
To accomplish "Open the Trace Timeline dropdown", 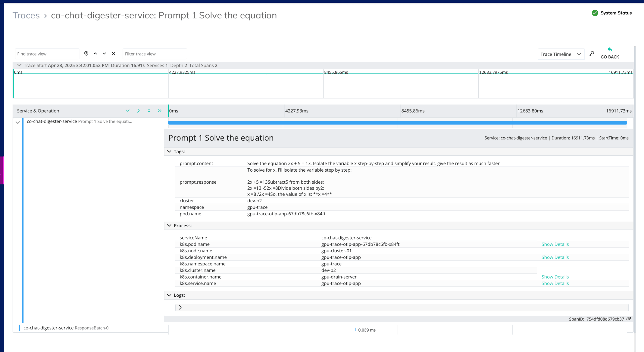I will pos(561,54).
